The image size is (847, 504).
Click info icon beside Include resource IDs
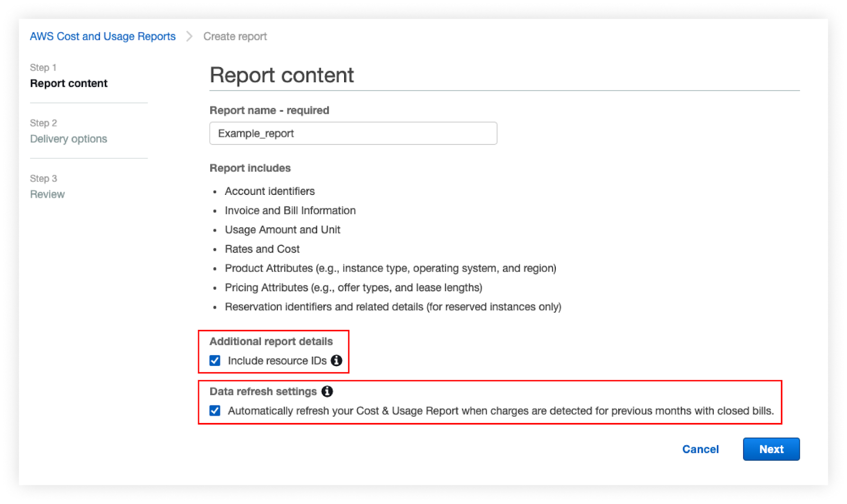(336, 361)
